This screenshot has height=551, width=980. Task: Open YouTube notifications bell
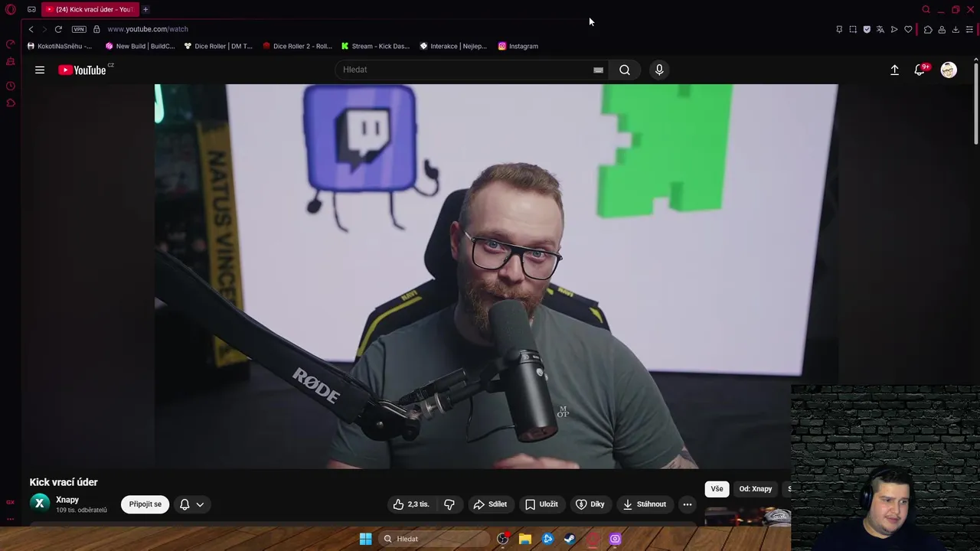tap(920, 70)
